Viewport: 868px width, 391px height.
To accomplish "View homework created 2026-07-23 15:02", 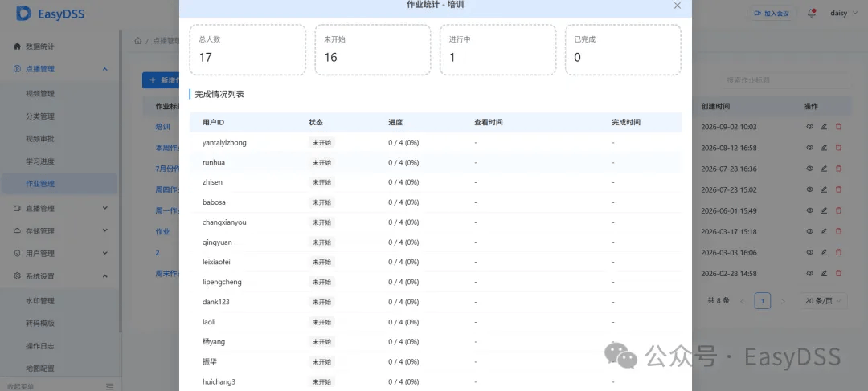I will 809,189.
